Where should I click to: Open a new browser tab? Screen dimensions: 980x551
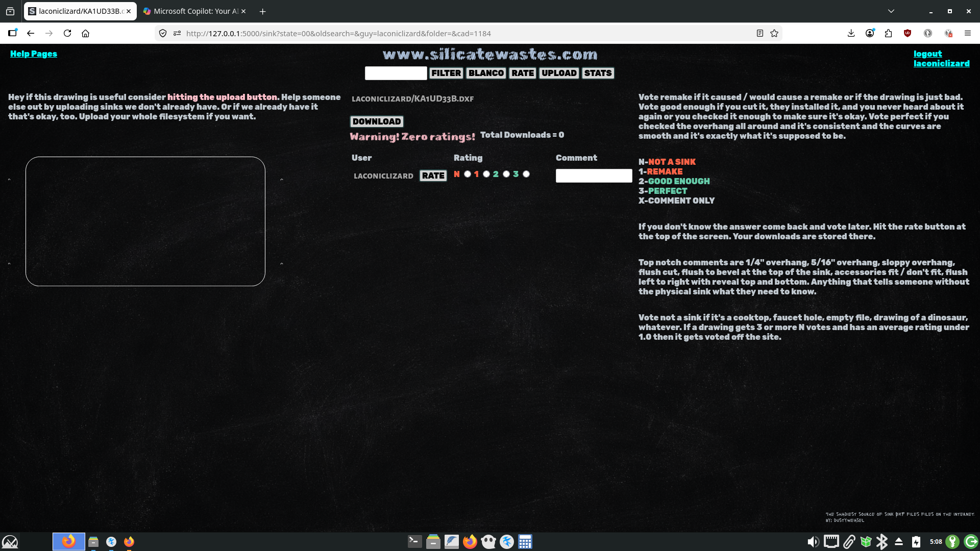(263, 11)
